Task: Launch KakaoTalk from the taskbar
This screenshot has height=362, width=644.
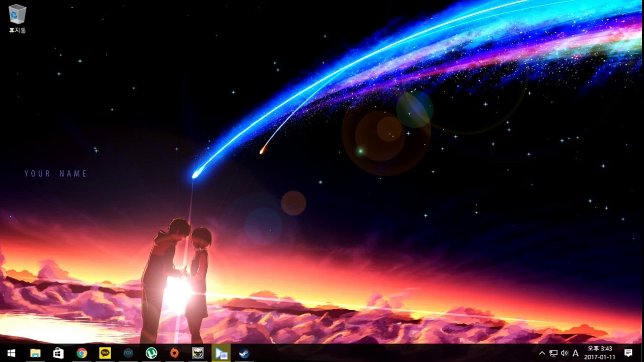Action: click(105, 353)
